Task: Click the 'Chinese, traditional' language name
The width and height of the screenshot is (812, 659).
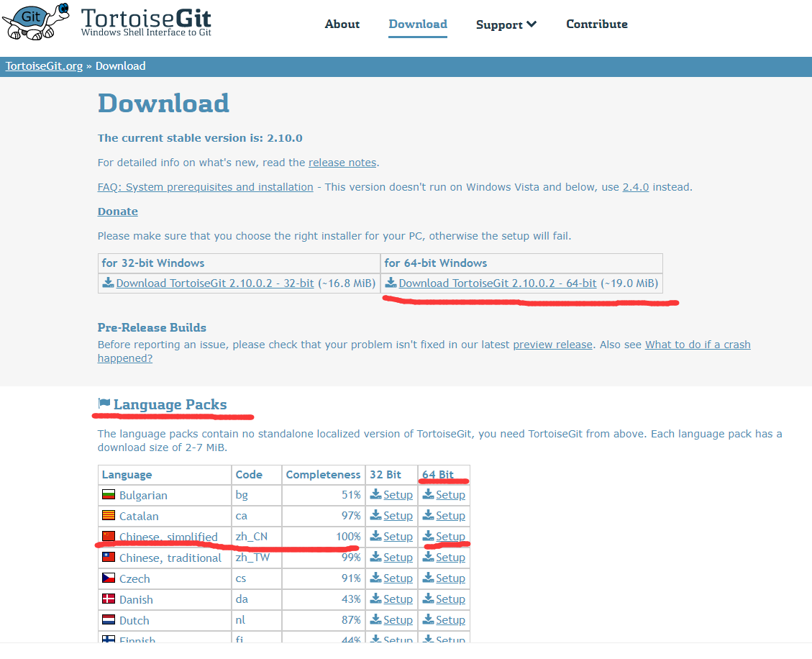Action: pyautogui.click(x=170, y=558)
